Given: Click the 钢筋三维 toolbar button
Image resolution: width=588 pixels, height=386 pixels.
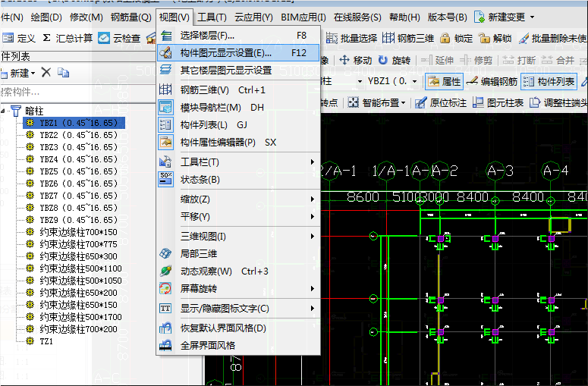Looking at the screenshot, I should (x=408, y=38).
